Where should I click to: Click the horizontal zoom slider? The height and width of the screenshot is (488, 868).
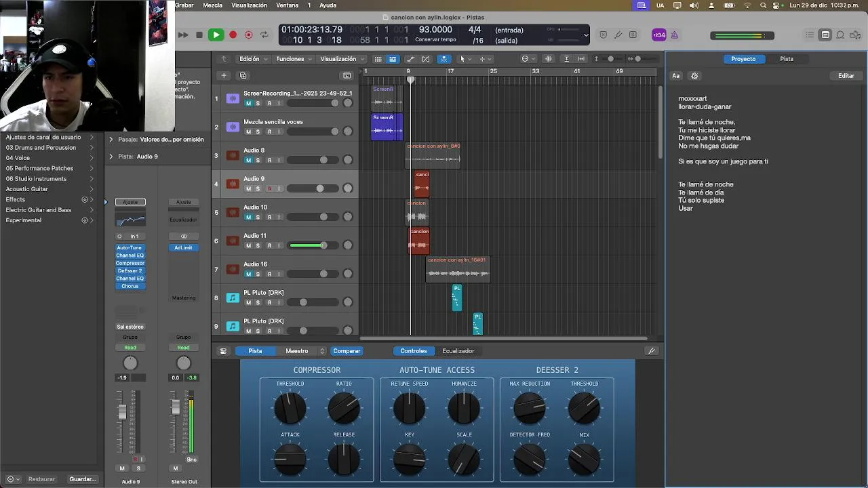click(638, 59)
